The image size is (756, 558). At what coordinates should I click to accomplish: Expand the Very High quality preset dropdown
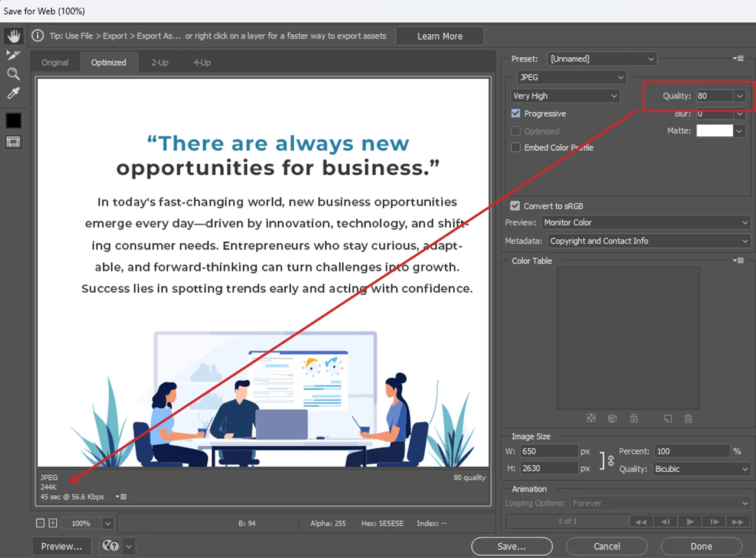pos(565,96)
